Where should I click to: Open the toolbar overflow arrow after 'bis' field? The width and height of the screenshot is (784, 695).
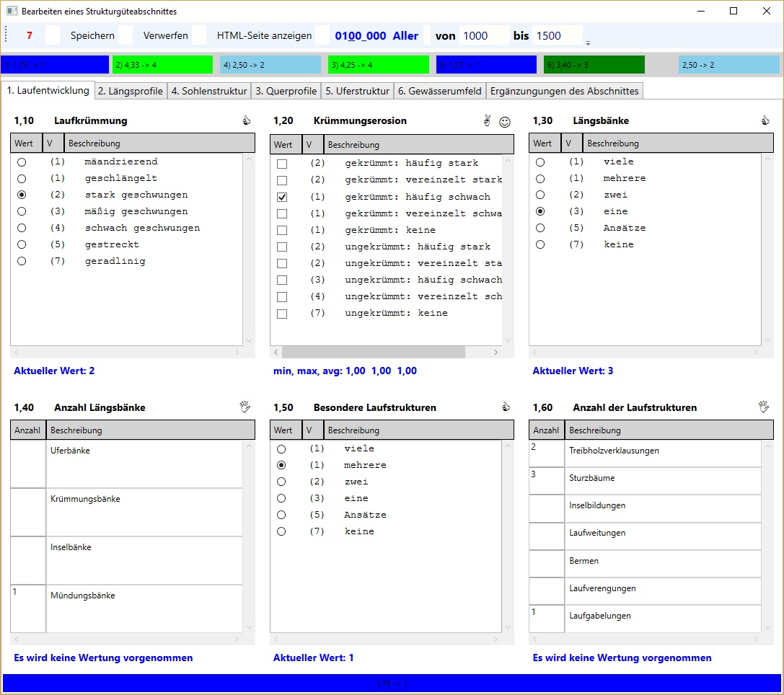click(588, 42)
